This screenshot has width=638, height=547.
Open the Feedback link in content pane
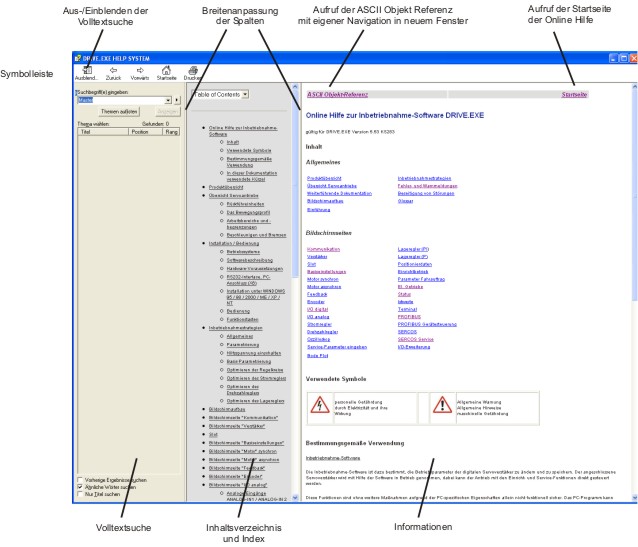coord(317,294)
